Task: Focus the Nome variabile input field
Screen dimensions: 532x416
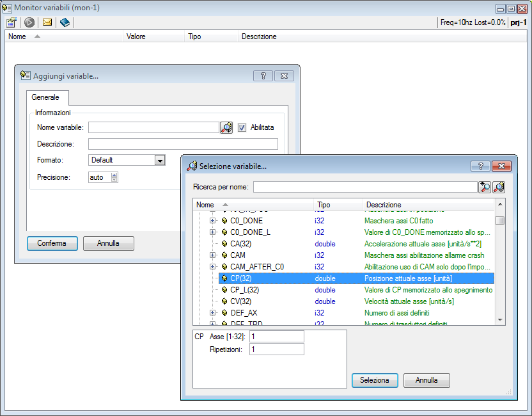Action: point(153,127)
